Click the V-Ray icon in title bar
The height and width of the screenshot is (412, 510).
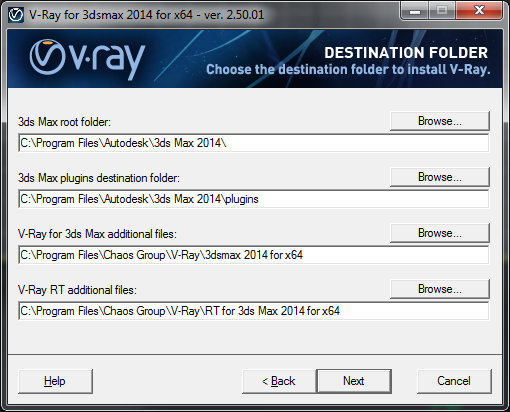pos(16,15)
